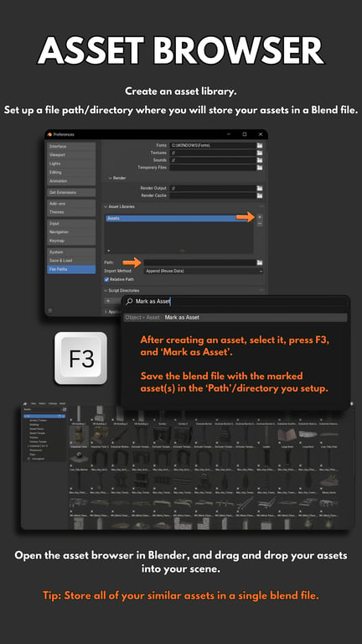The image size is (362, 644).
Task: Choose the Mark as Asset search result
Action: 235,318
